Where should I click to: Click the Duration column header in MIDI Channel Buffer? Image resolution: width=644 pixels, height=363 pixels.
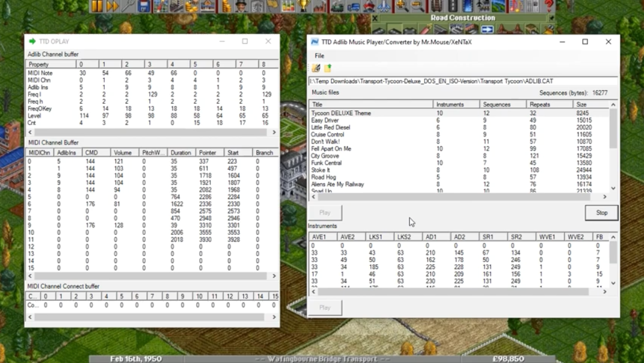(x=182, y=153)
